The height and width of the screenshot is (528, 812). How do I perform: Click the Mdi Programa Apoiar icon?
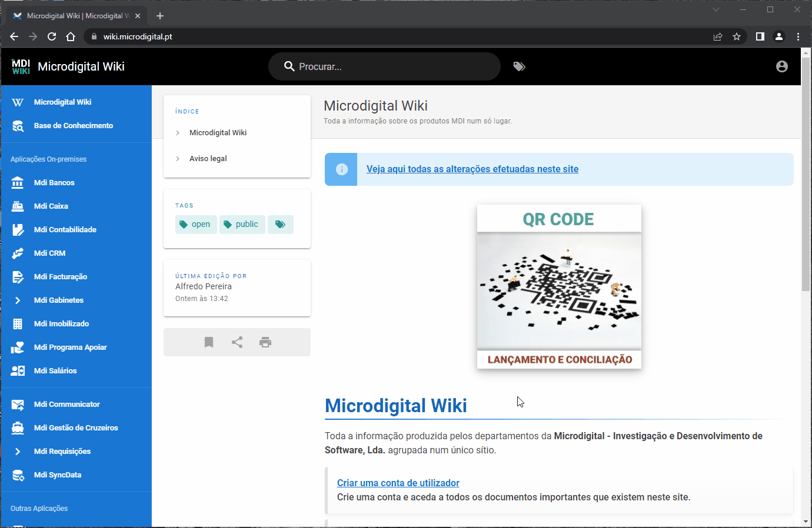click(18, 347)
